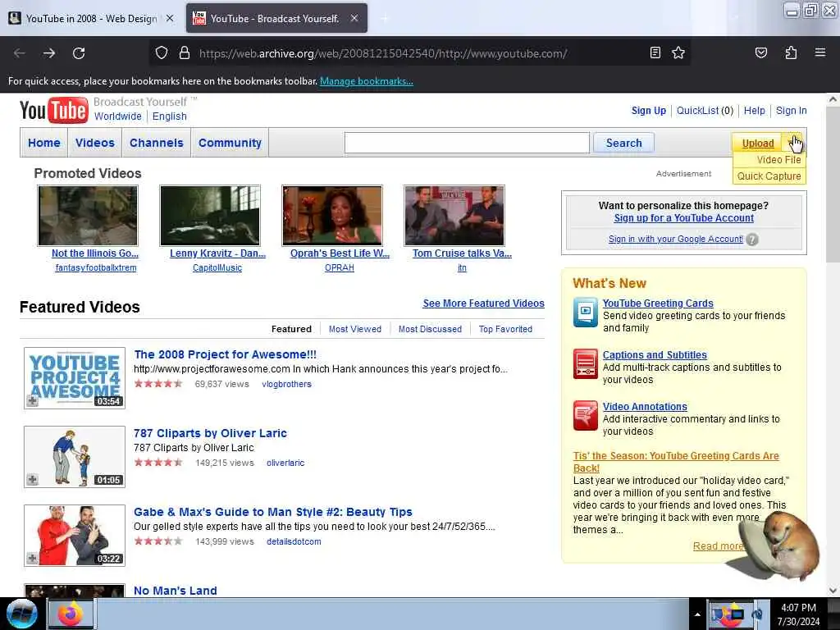Close the YouTube in 2008 tab

pos(170,18)
